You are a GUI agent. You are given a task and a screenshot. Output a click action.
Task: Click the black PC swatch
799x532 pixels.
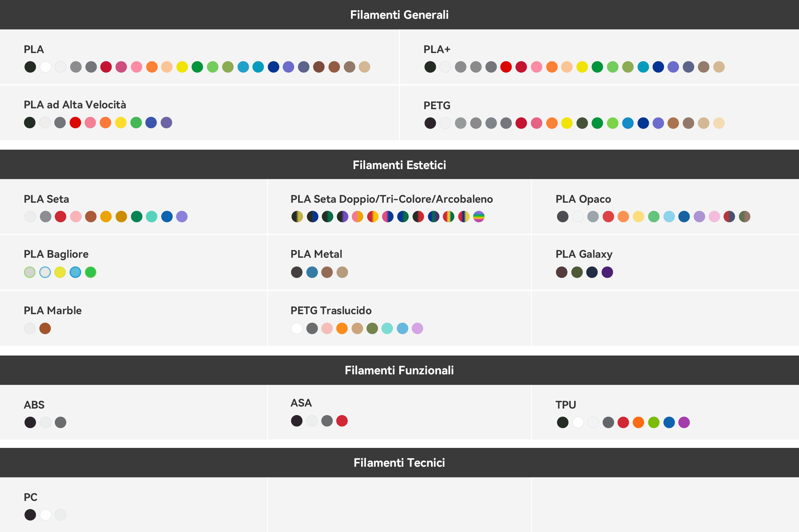tap(30, 515)
